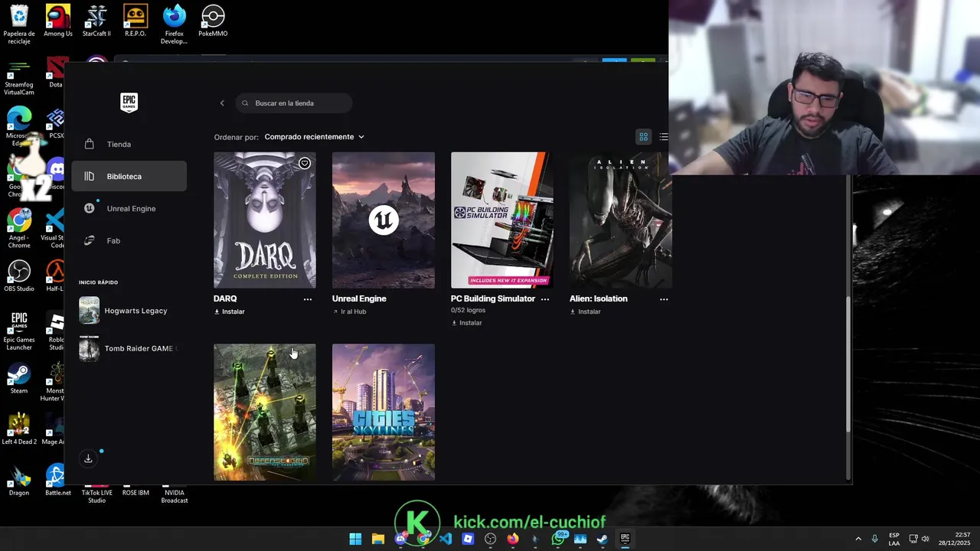Select the OBS Studio desktop icon

tap(19, 276)
